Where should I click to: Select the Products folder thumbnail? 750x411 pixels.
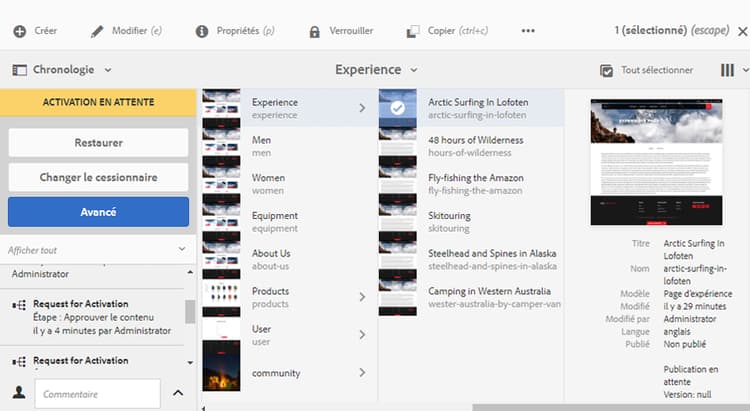pyautogui.click(x=221, y=297)
